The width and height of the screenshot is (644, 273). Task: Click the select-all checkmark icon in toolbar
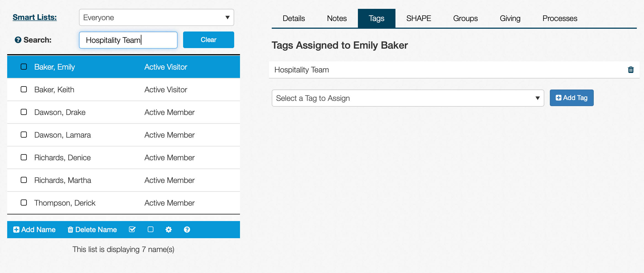[x=132, y=229]
